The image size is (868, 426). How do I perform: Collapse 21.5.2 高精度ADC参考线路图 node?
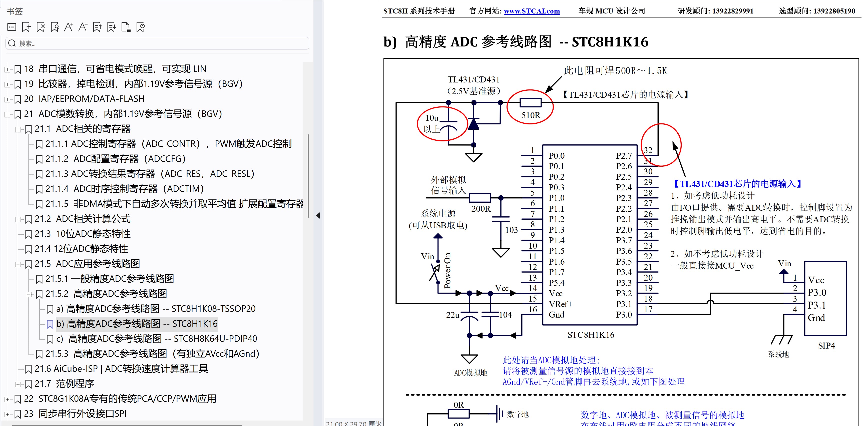[x=29, y=294]
